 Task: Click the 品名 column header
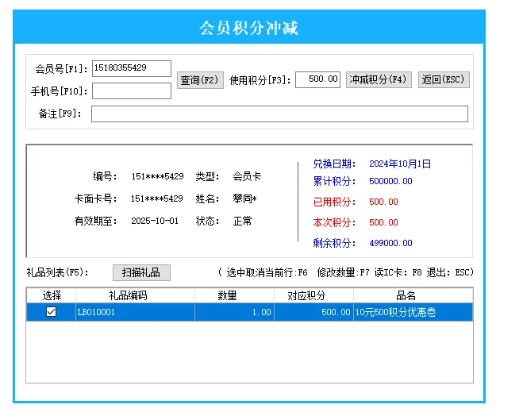[413, 295]
